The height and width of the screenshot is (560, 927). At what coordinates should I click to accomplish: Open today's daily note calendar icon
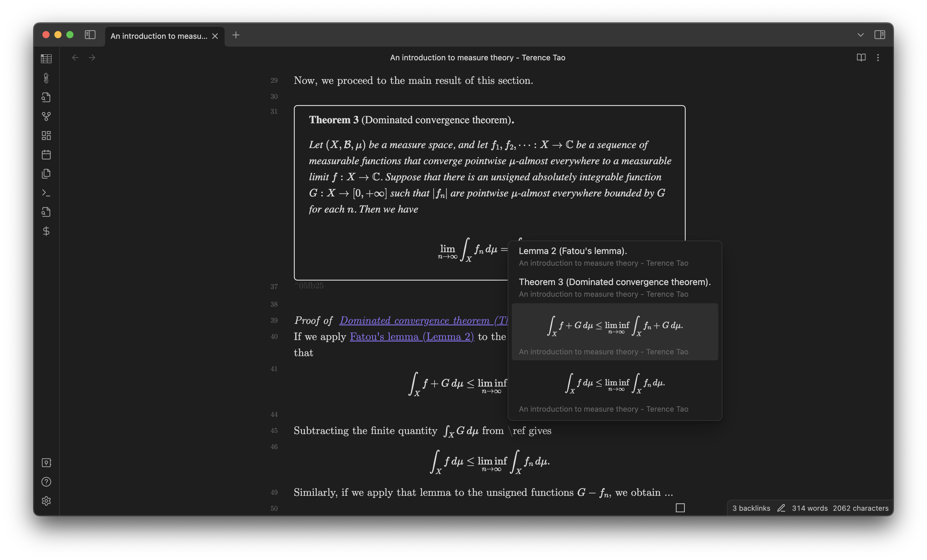[46, 155]
